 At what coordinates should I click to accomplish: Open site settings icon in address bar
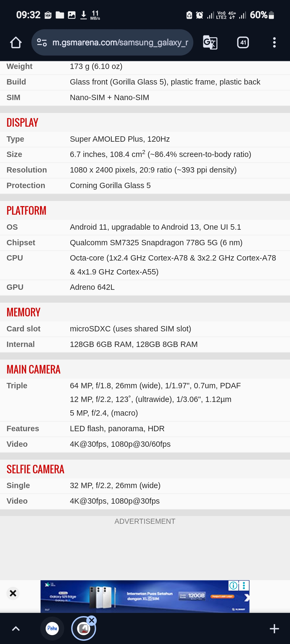42,42
